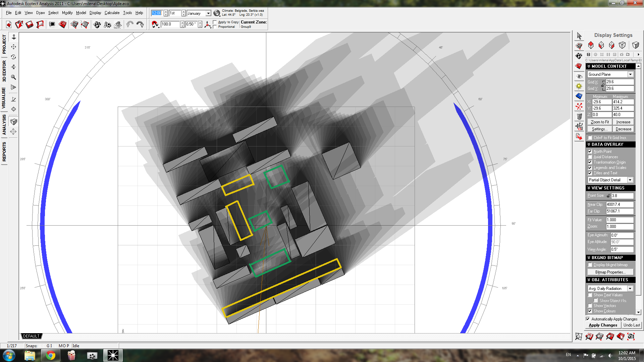644x362 pixels.
Task: Open the Partial Object Detail dropdown
Action: tap(630, 180)
